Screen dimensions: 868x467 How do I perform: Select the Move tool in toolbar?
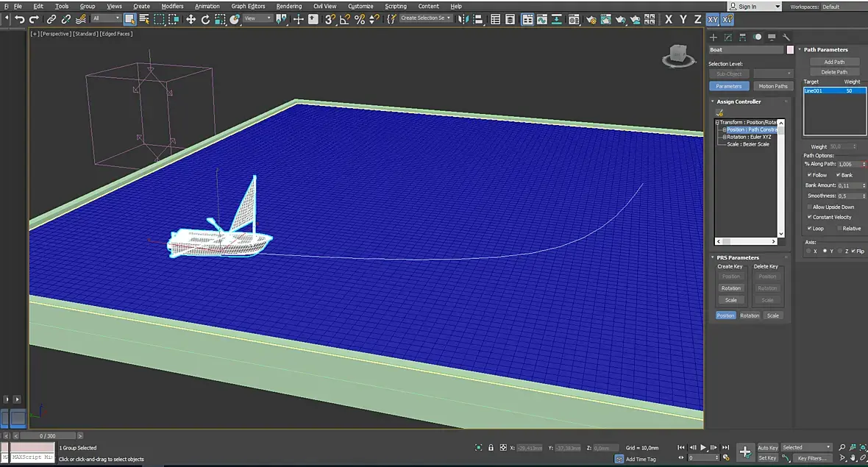(191, 19)
